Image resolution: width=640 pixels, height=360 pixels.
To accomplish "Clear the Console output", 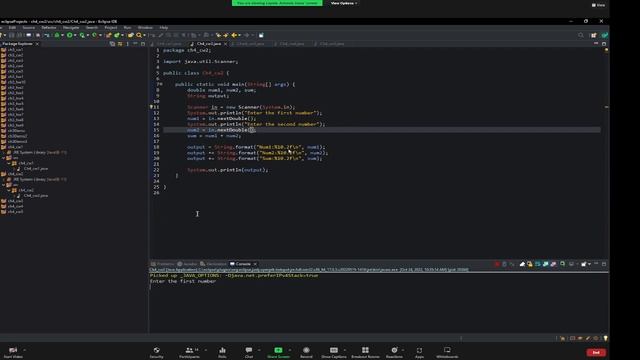I will 522,264.
